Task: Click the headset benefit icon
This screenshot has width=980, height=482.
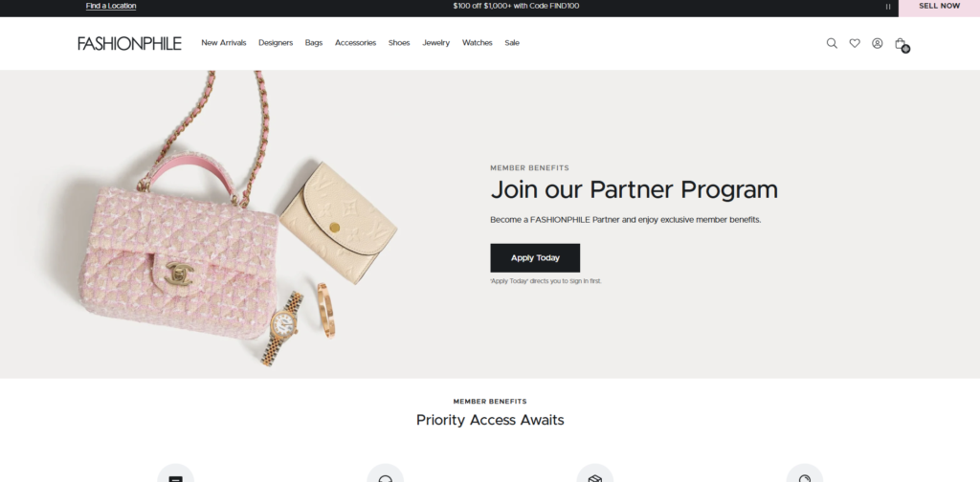Action: [x=385, y=475]
